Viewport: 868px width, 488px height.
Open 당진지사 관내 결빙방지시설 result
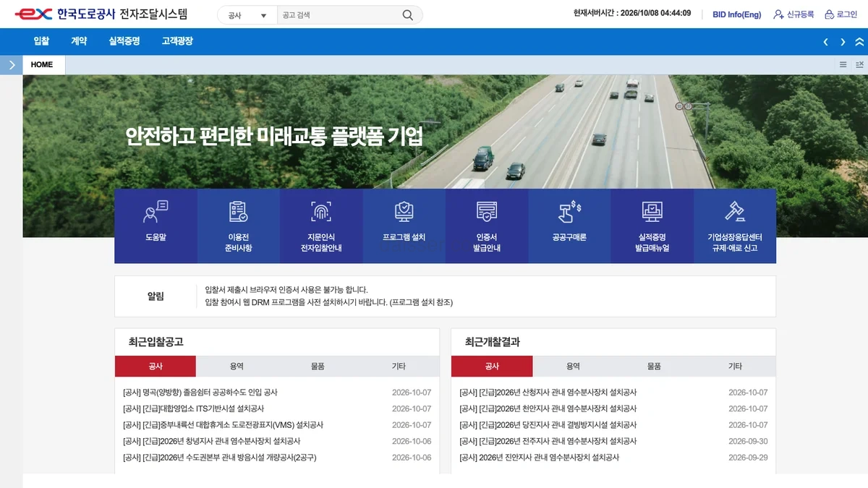[548, 425]
